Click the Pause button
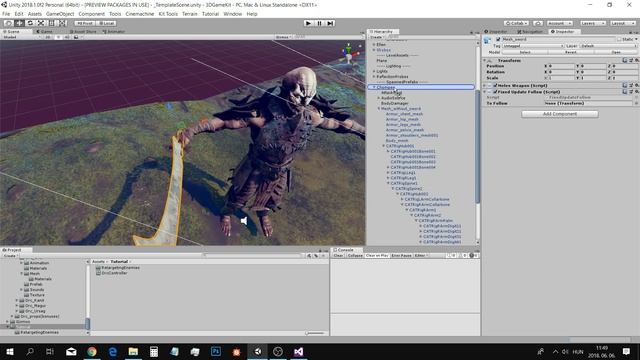640x360 pixels. pos(320,23)
